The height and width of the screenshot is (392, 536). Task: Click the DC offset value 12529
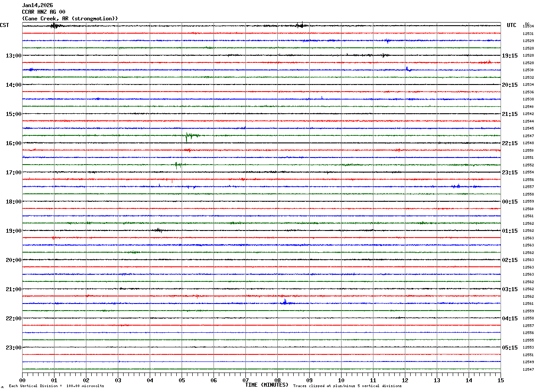pyautogui.click(x=528, y=41)
